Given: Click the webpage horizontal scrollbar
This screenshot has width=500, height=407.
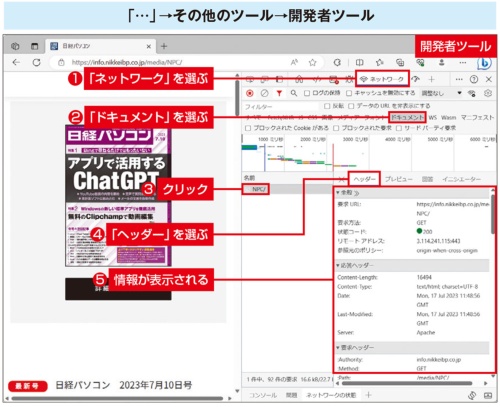Looking at the screenshot, I should tap(117, 398).
